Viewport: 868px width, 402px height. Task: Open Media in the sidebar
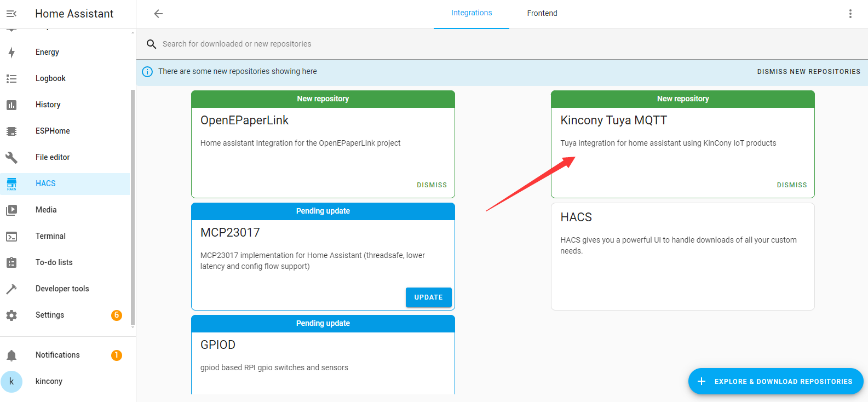pos(65,210)
